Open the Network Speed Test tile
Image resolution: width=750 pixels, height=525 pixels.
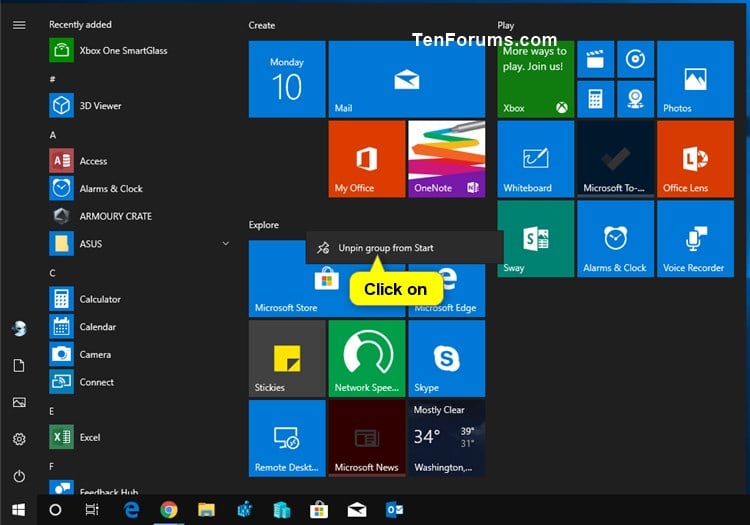click(x=367, y=359)
